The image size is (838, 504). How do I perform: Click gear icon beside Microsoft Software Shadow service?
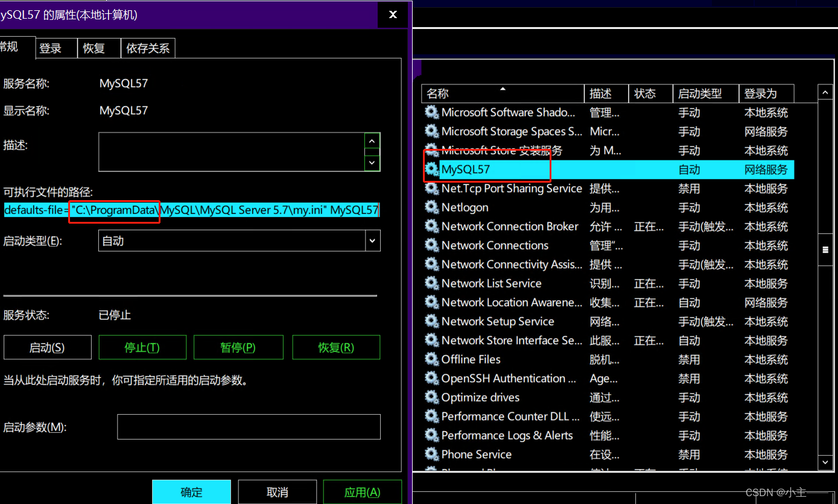coord(431,112)
